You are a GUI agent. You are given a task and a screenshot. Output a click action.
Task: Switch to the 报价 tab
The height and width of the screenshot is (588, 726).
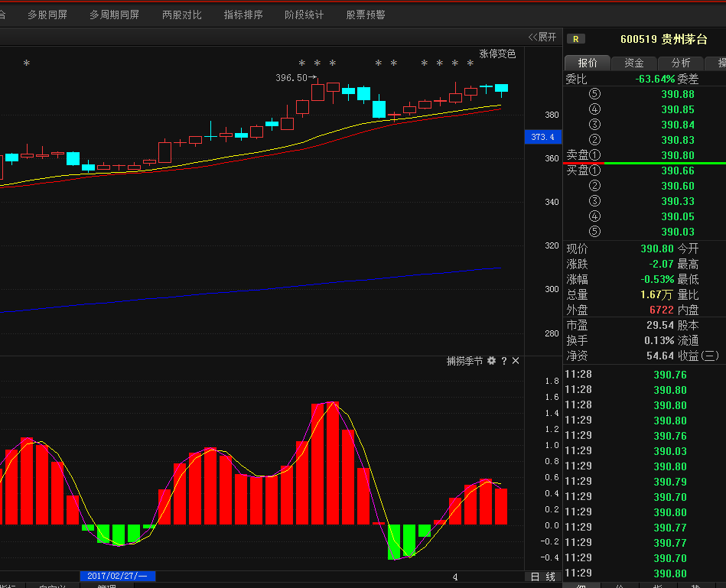pos(588,63)
